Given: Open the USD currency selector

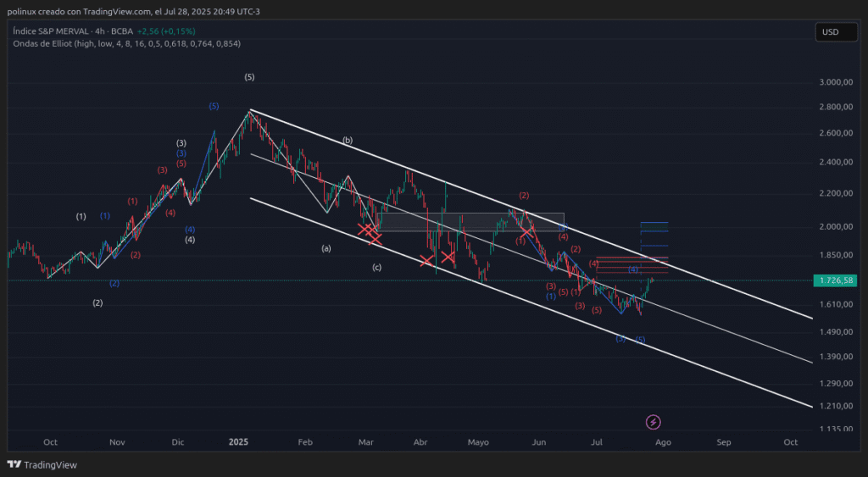Looking at the screenshot, I should [830, 32].
